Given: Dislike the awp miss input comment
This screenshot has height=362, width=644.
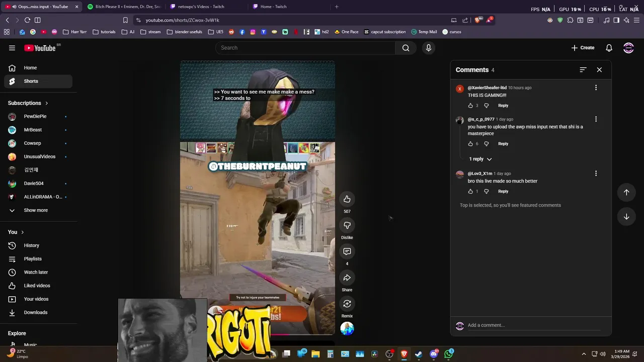Looking at the screenshot, I should tap(486, 144).
